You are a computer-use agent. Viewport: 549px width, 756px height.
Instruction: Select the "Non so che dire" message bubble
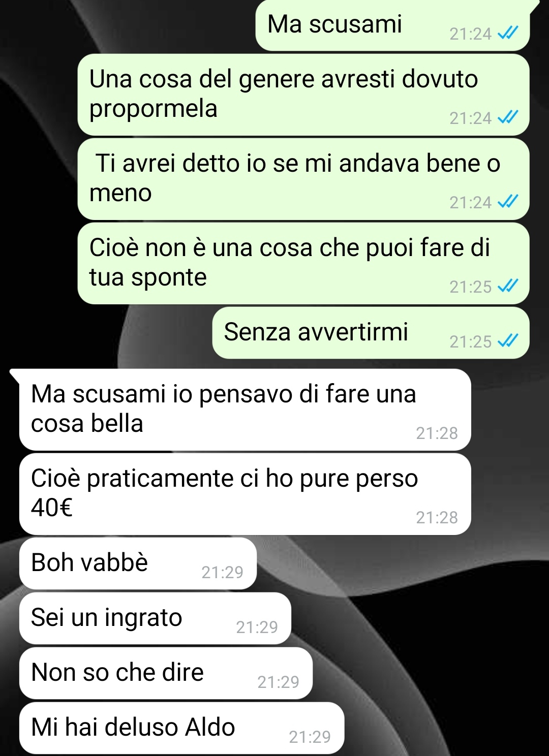pos(166,674)
